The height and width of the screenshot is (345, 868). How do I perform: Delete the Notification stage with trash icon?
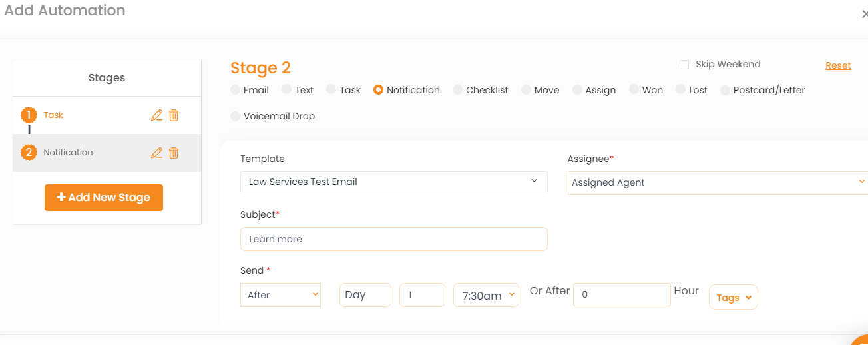click(174, 153)
